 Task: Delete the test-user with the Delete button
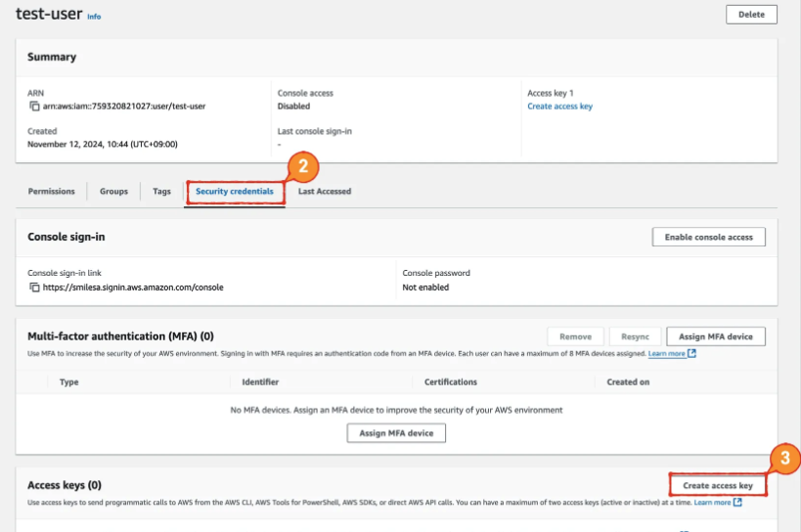tap(751, 15)
